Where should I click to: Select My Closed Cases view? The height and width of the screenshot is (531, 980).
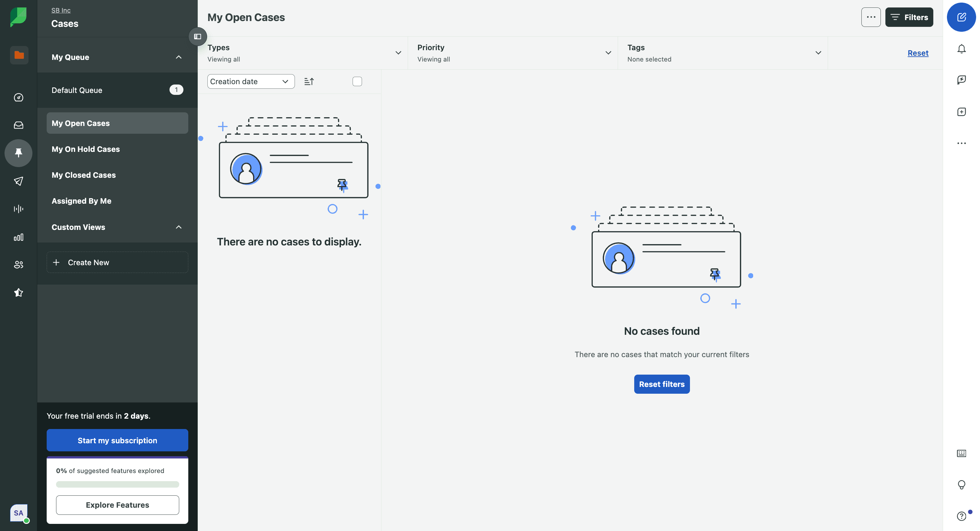pyautogui.click(x=84, y=175)
